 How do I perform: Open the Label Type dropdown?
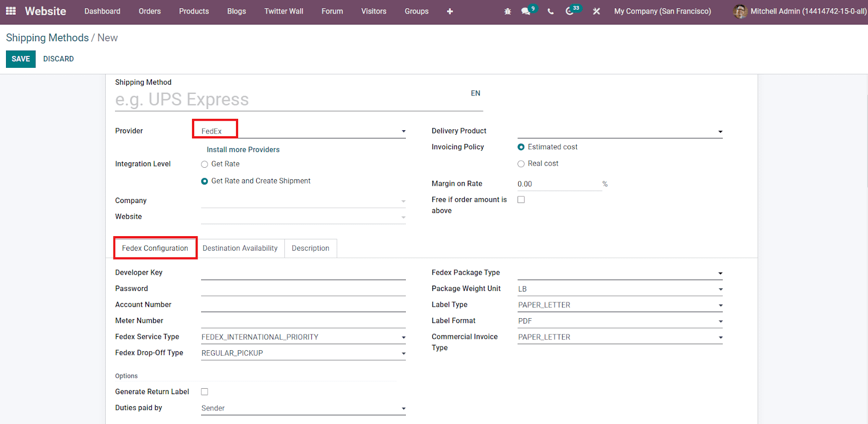(x=620, y=305)
